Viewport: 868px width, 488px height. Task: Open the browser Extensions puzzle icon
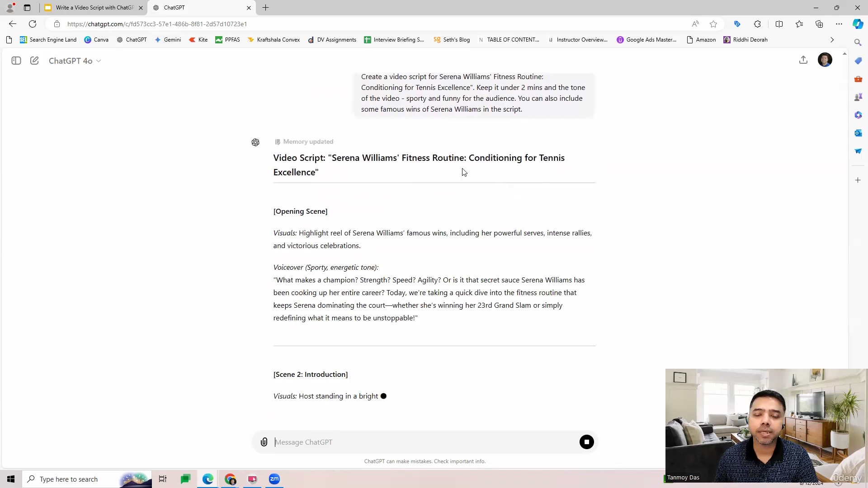pyautogui.click(x=757, y=24)
